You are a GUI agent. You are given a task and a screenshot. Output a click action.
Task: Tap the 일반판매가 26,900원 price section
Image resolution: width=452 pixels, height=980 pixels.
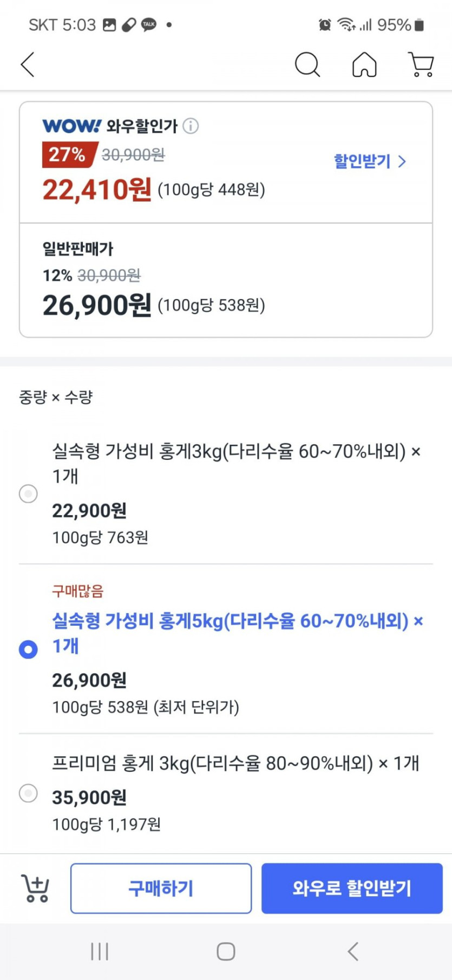(x=97, y=305)
